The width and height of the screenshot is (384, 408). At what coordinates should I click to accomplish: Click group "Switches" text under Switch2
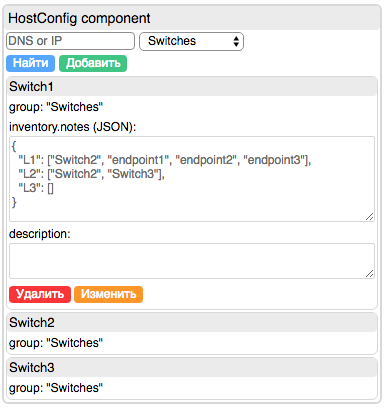click(x=56, y=343)
